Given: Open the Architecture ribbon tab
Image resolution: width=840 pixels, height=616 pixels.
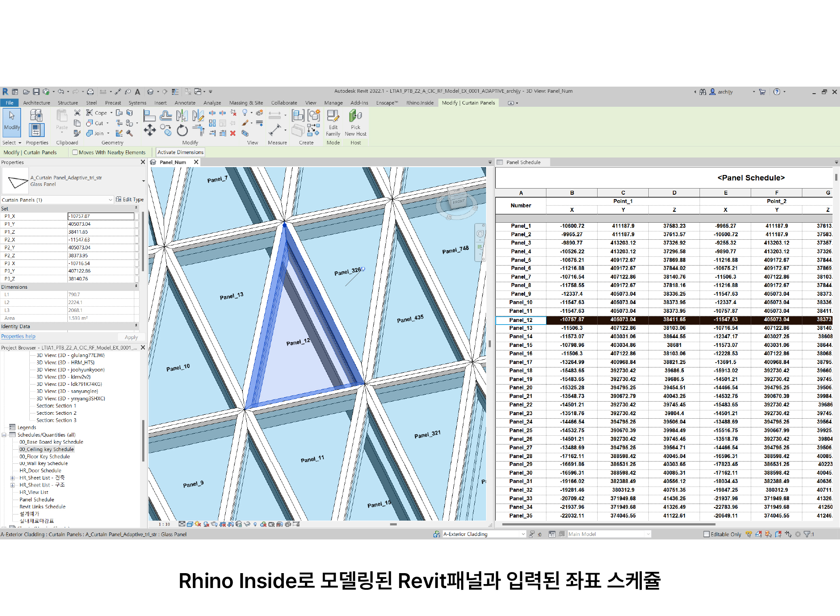Looking at the screenshot, I should point(36,103).
